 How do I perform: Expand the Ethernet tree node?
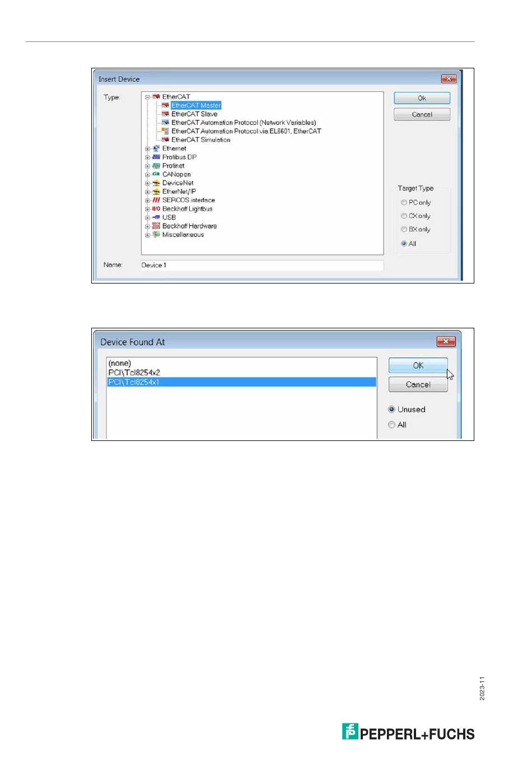pos(147,149)
